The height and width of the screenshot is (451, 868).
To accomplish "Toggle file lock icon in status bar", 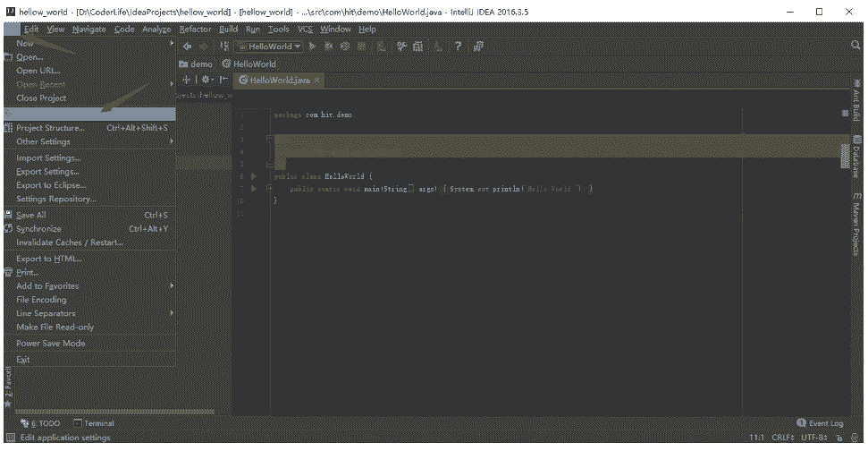I will [x=839, y=438].
